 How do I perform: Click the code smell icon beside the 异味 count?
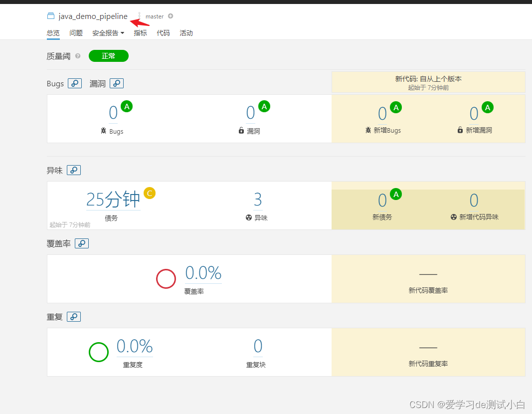point(248,217)
